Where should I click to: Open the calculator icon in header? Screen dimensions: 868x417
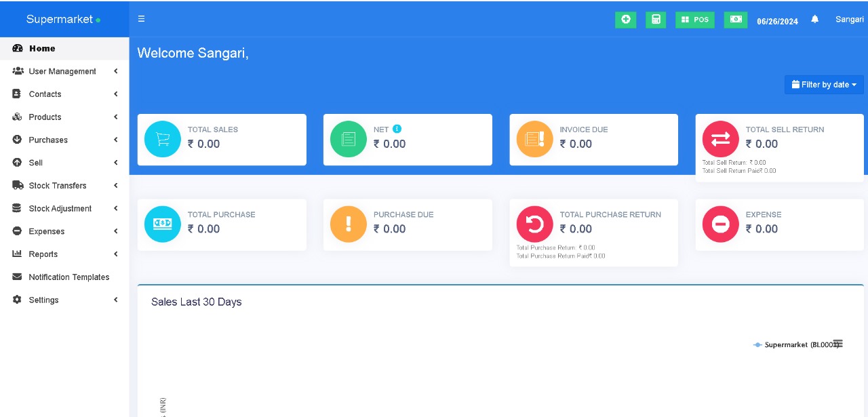(x=656, y=20)
